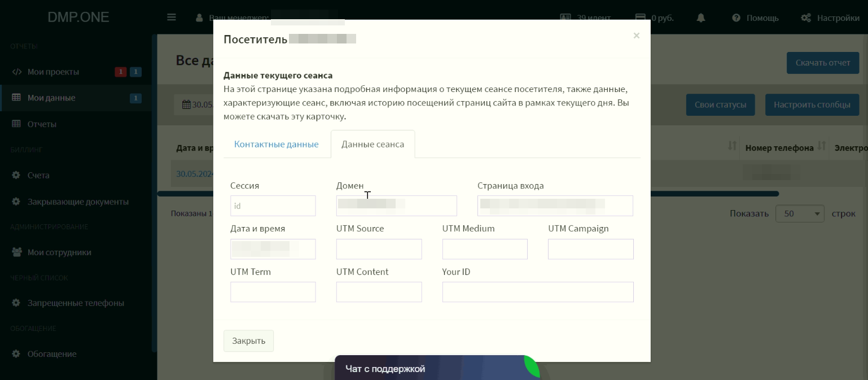Click the Скачать отчет button
Screen dimensions: 868x380
822,63
